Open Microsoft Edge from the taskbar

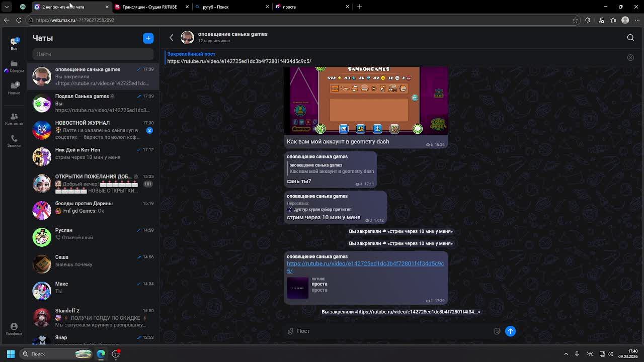coord(101,354)
